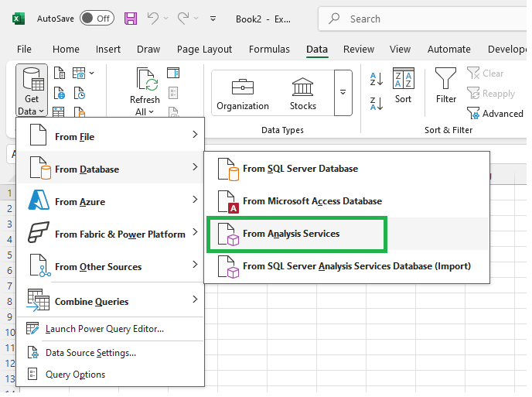Switch to the Formulas tab

tap(269, 49)
